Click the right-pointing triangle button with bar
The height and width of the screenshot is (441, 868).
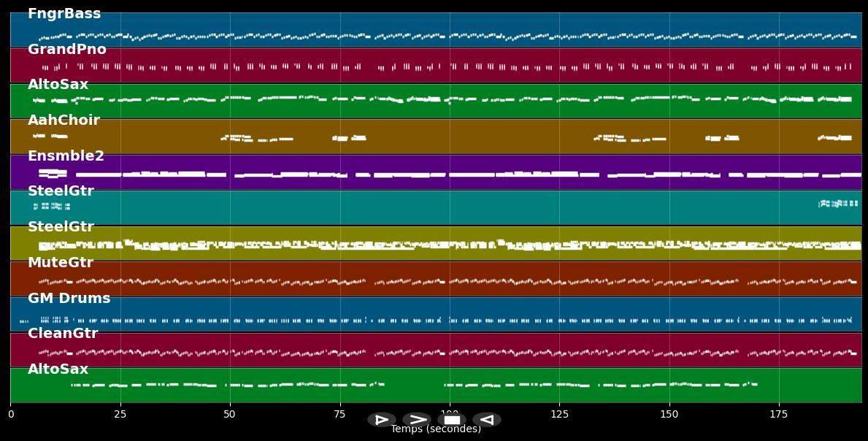[x=381, y=420]
